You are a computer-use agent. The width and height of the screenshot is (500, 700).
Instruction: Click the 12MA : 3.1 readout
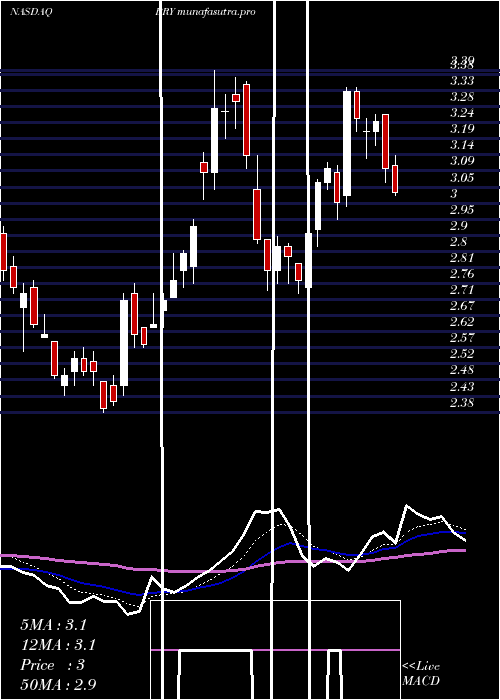pos(58,645)
